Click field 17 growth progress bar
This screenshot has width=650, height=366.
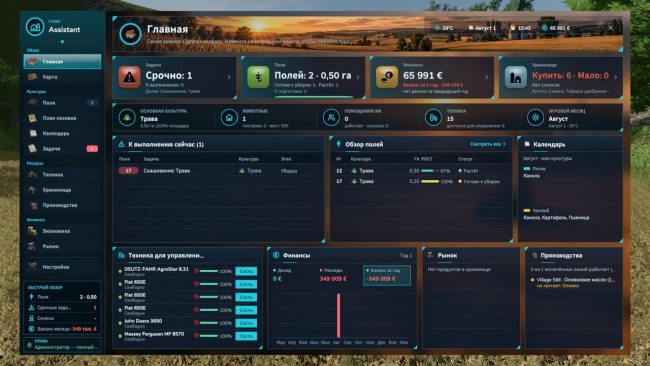tap(430, 182)
